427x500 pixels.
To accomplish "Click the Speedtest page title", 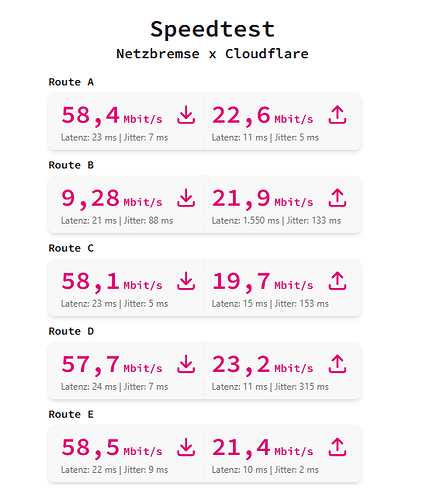I will 212,30.
